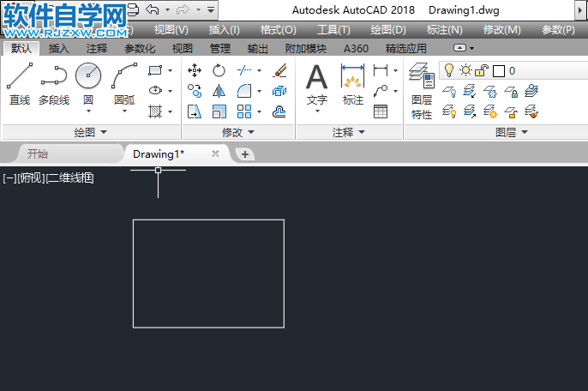Select the Text (文字) tool
Viewport: 588px width, 391px height.
coord(317,84)
